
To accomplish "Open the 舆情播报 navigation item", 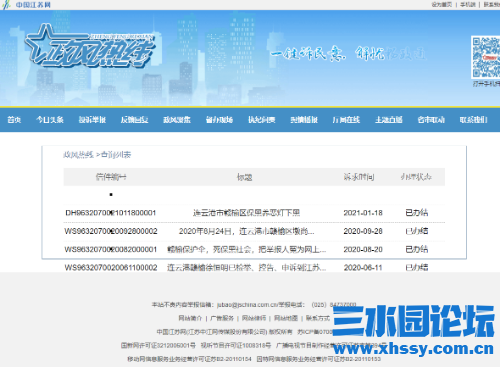I will point(304,120).
